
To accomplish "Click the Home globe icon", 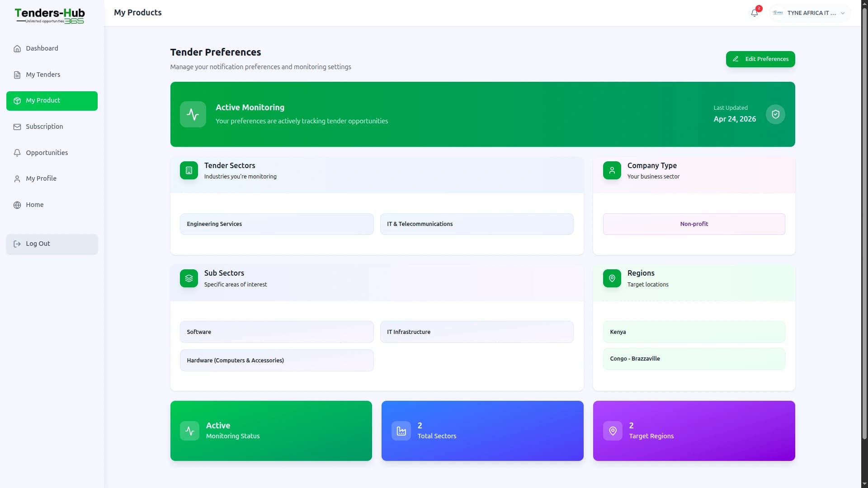I will tap(17, 205).
